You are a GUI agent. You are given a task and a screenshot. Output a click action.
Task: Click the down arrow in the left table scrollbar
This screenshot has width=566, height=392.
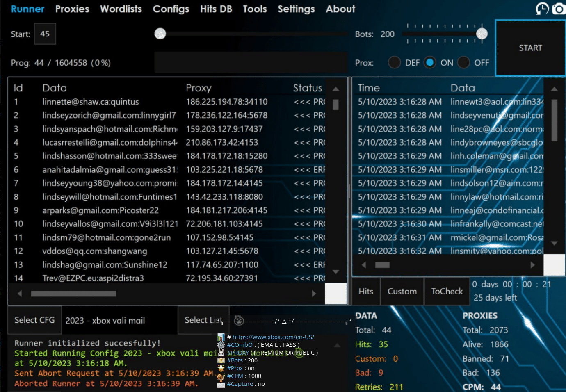point(335,272)
